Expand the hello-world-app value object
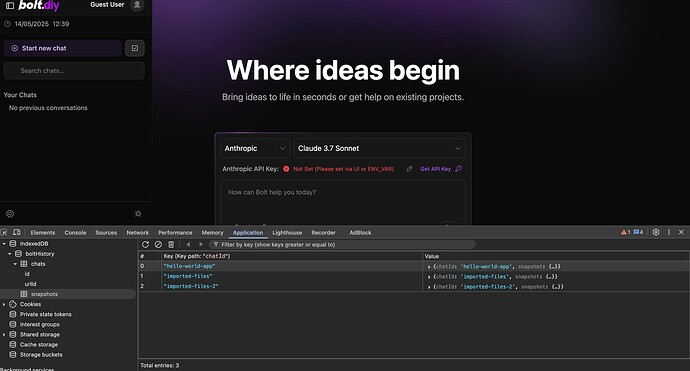 click(429, 267)
